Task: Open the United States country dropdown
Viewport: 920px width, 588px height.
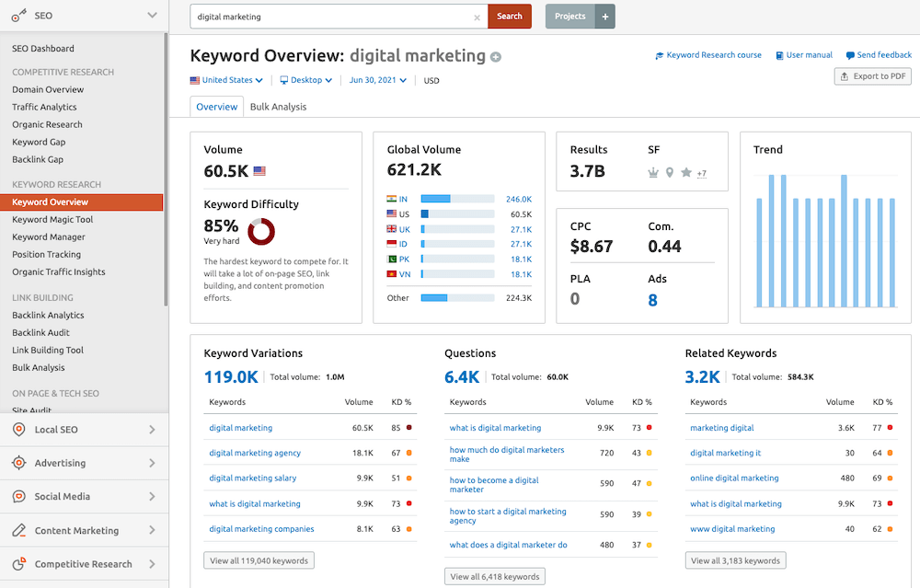Action: [x=226, y=80]
